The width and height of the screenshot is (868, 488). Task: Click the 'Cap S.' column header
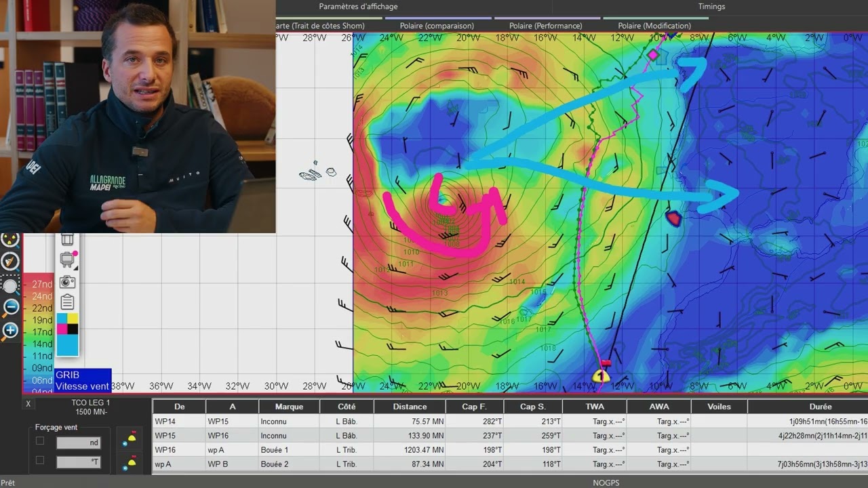533,407
